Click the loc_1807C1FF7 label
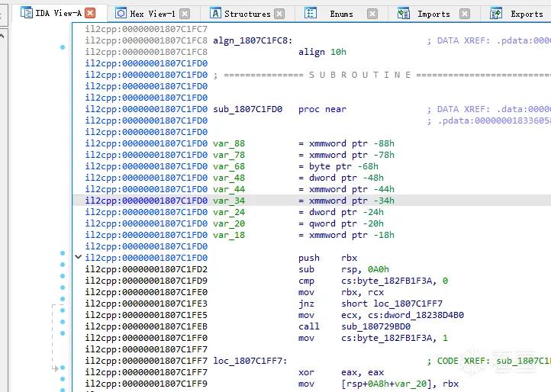The image size is (551, 392). [x=250, y=361]
